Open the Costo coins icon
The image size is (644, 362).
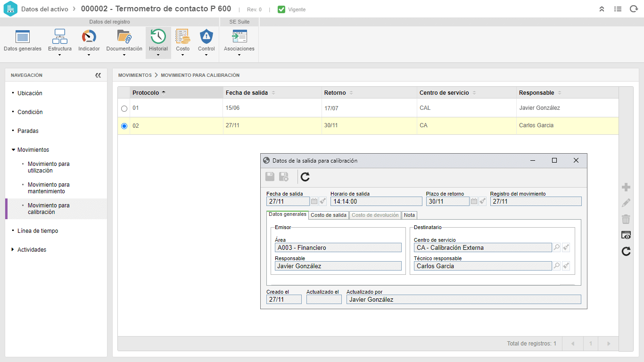click(182, 37)
